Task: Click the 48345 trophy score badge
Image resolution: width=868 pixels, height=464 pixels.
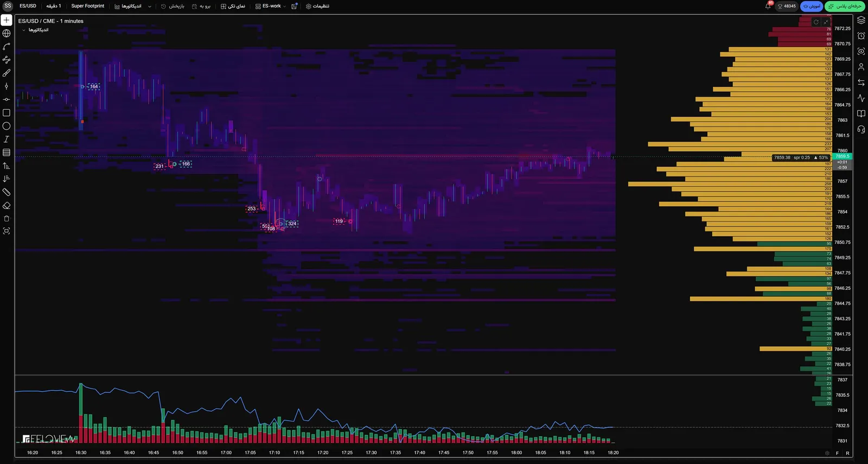Action: point(787,6)
